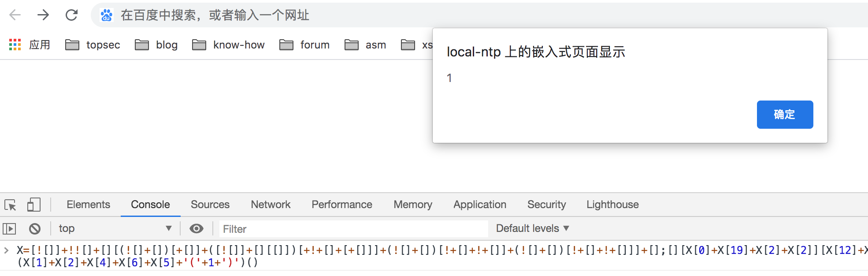Image resolution: width=868 pixels, height=276 pixels.
Task: Expand the console input prompt chevron
Action: [6, 250]
